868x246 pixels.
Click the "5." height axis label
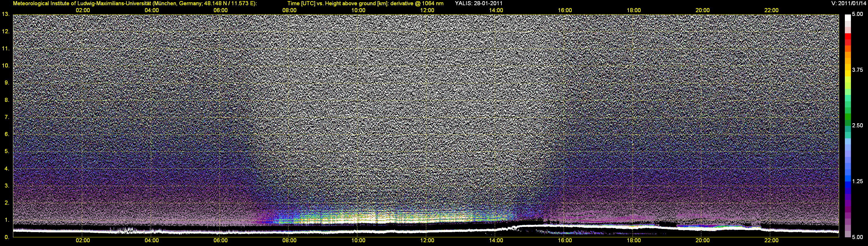7,151
